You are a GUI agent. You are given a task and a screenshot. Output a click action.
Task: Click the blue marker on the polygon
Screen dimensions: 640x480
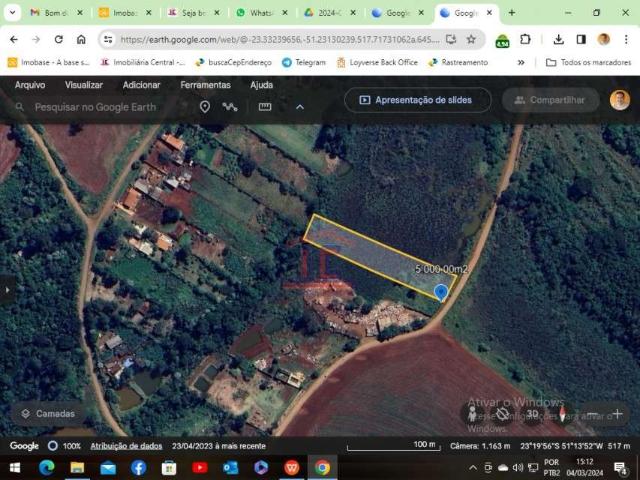(x=441, y=291)
